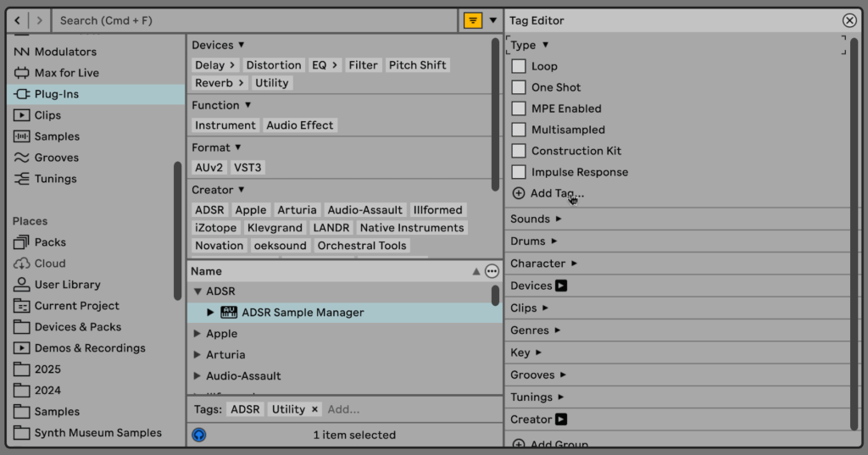Open the column options ellipsis button
868x455 pixels.
tap(492, 271)
